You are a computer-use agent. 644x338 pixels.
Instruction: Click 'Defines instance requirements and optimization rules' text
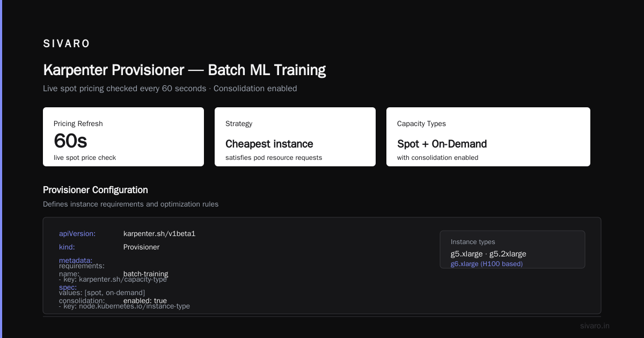[x=130, y=204]
